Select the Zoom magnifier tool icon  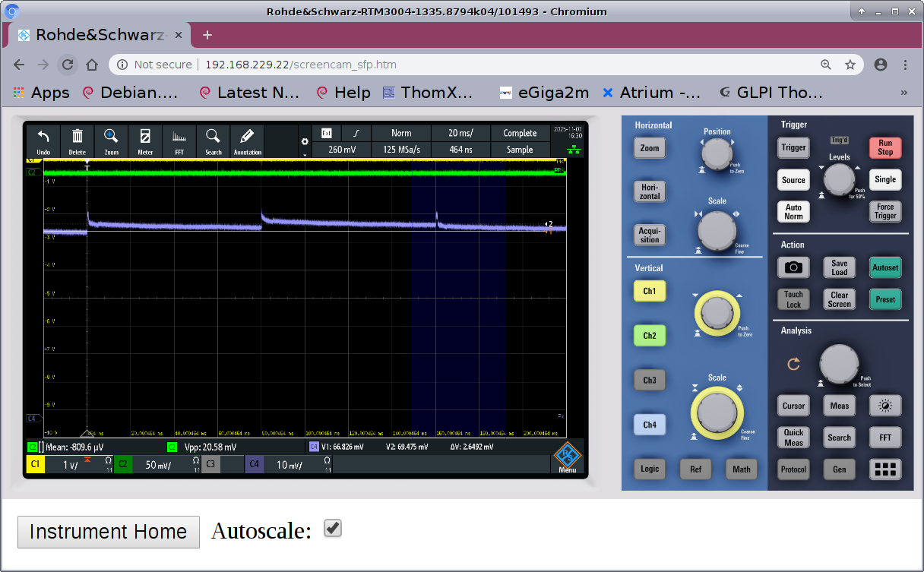[x=112, y=141]
